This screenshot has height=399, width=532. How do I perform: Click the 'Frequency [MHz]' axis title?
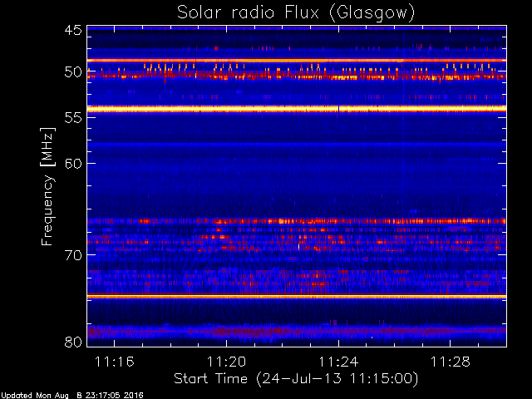pyautogui.click(x=47, y=186)
